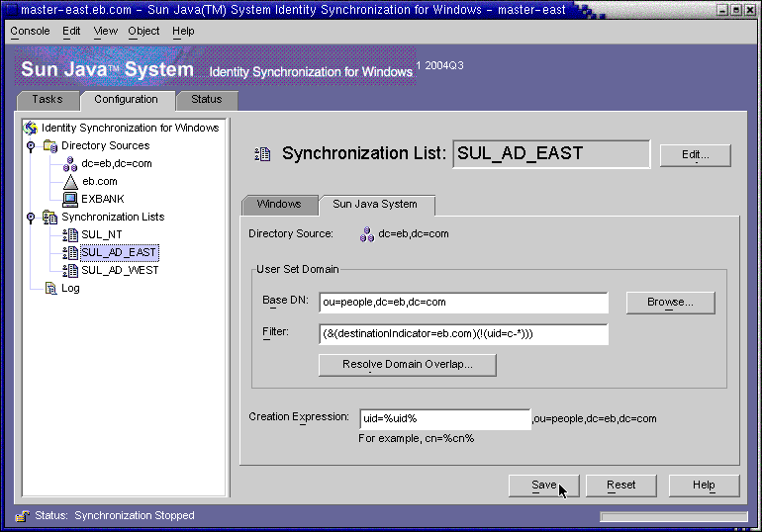Click 'Synchronization Stopped' status text
The image size is (762, 532).
[135, 516]
